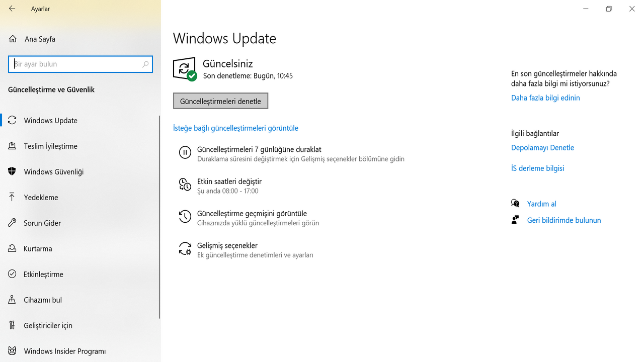644x362 pixels.
Task: Click the Sorun Gider wrench icon
Action: 12,223
